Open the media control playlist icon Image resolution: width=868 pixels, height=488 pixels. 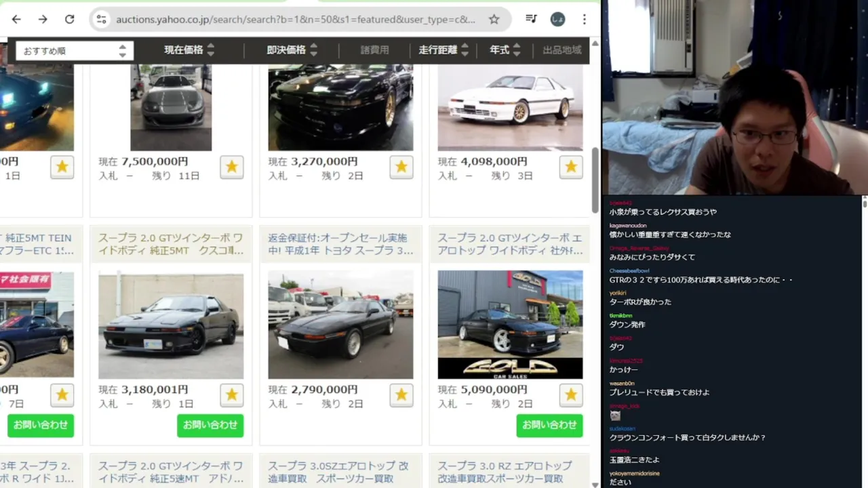(532, 19)
